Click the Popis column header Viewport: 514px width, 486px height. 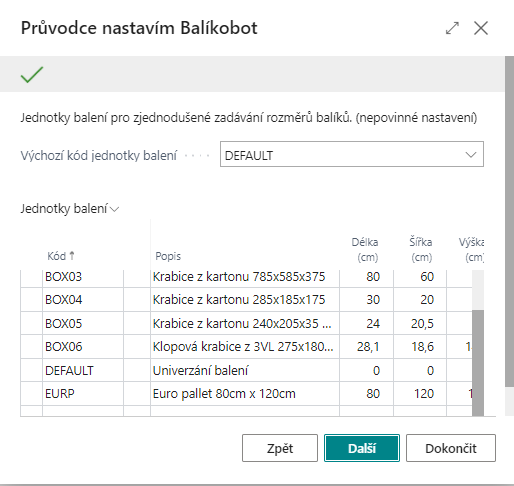click(168, 256)
